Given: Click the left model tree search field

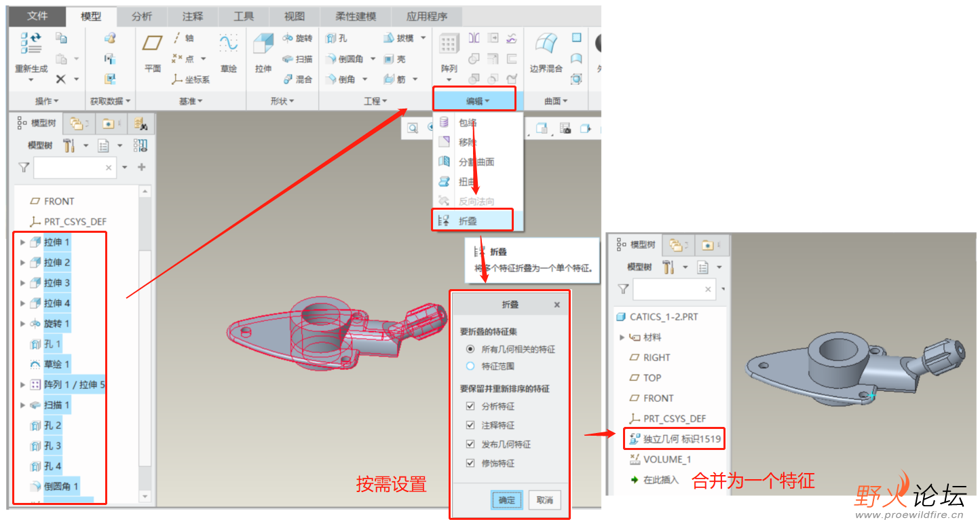Looking at the screenshot, I should 75,168.
